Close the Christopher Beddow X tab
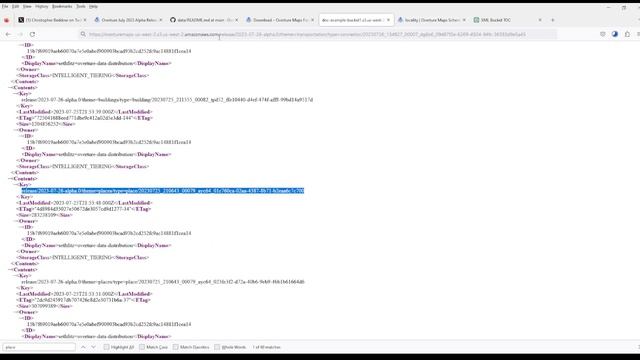The width and height of the screenshot is (640, 360). (85, 20)
